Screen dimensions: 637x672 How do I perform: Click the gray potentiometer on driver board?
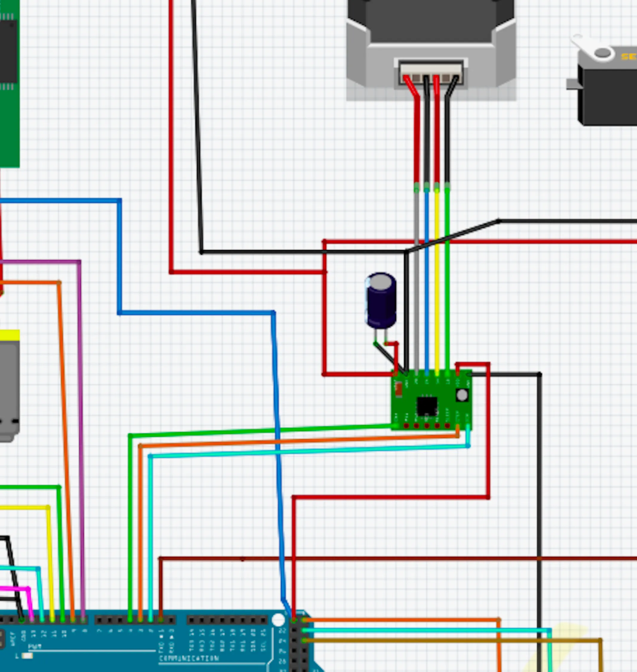click(462, 395)
